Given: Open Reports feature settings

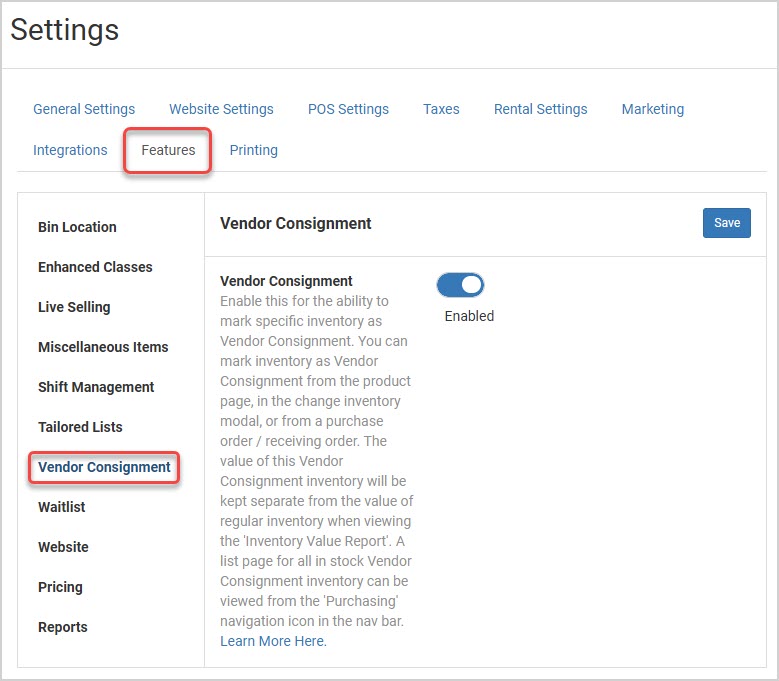Looking at the screenshot, I should [63, 627].
